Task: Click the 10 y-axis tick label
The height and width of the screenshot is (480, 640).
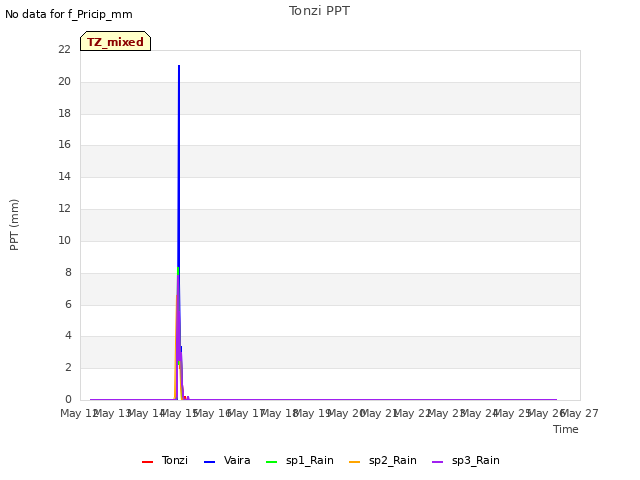Action: 64,240
